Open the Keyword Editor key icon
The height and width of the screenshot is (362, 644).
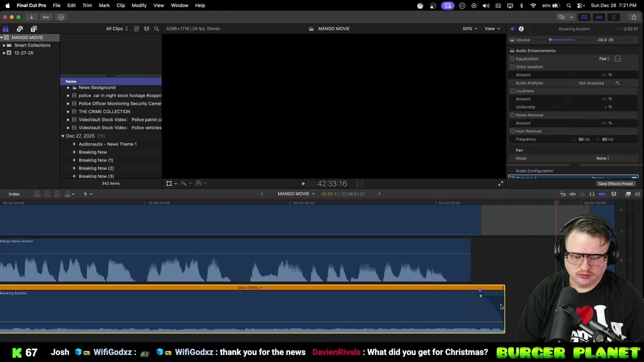46,17
